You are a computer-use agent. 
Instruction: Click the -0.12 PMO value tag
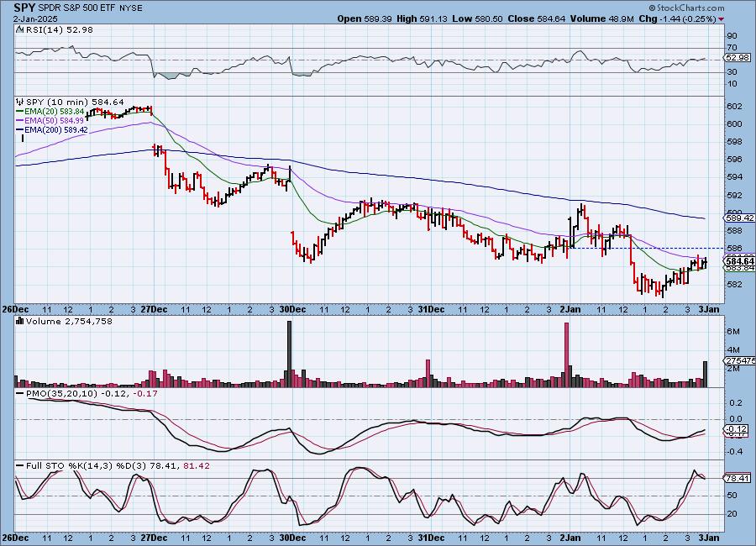click(x=736, y=428)
